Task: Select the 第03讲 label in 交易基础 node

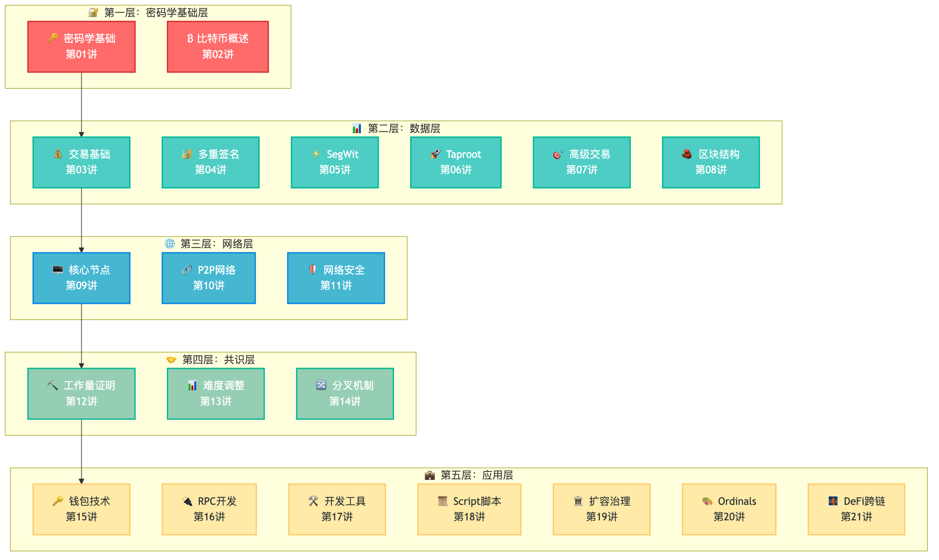Action: (x=81, y=169)
